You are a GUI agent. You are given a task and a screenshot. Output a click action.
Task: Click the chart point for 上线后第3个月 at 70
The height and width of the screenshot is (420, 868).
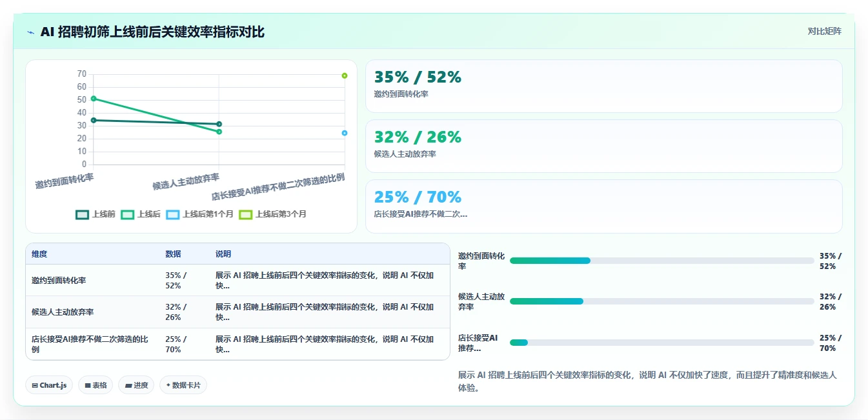point(345,75)
